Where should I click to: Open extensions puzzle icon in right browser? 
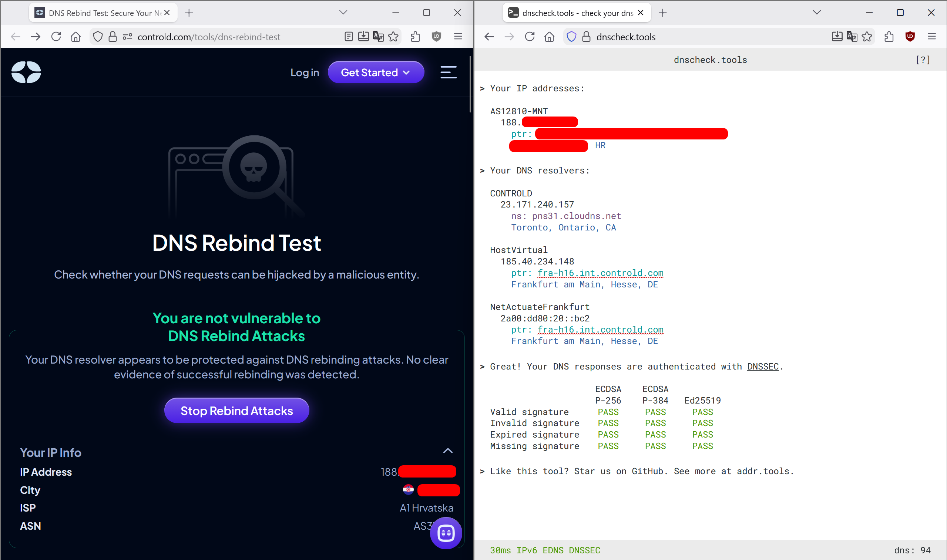click(x=889, y=37)
